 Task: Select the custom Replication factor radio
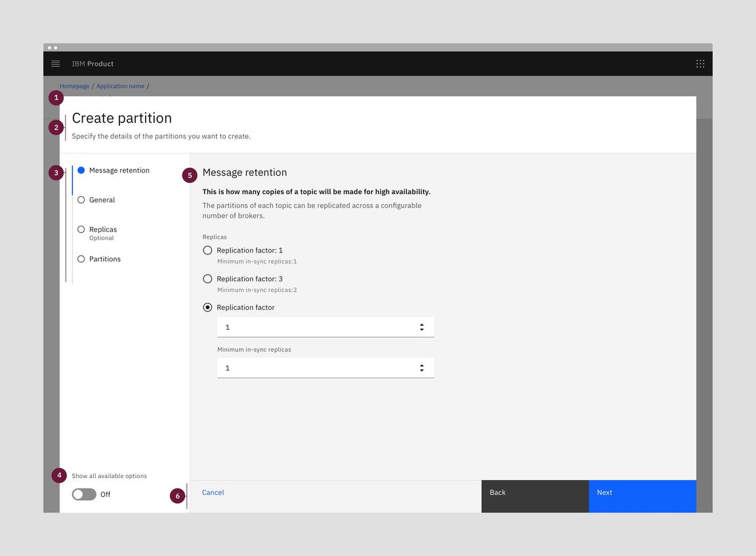coord(208,308)
